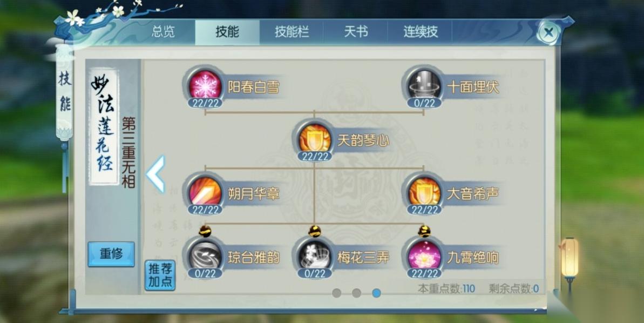Click the 大音希声 skill icon
Image resolution: width=644 pixels, height=323 pixels.
pos(424,192)
